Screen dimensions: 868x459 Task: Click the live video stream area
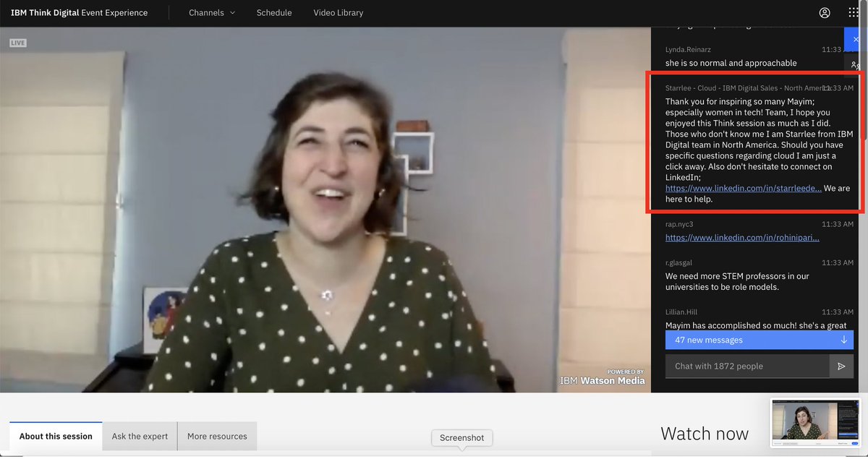tap(325, 210)
